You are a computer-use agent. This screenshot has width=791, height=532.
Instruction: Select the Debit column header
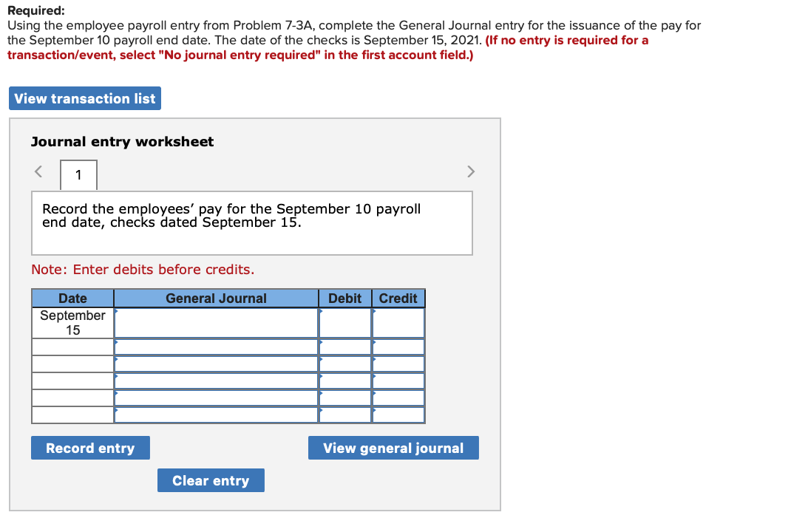pyautogui.click(x=344, y=298)
